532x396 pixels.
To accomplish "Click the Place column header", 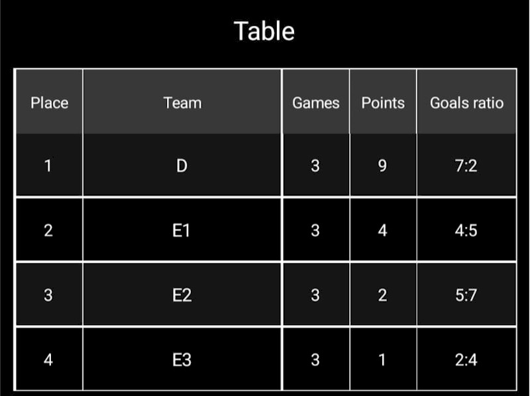I will tap(49, 103).
